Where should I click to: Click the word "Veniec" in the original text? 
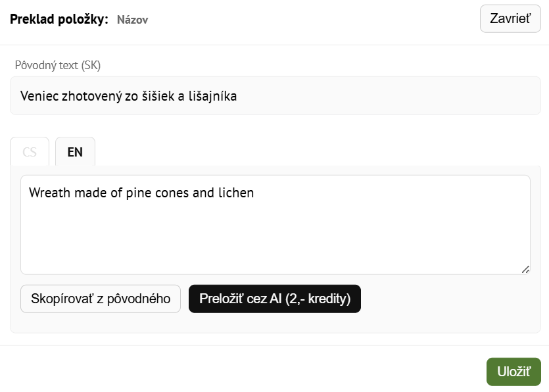coord(39,96)
